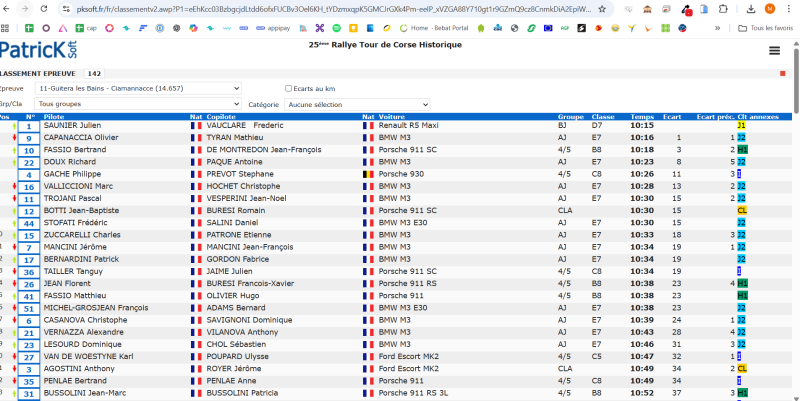800x401 pixels.
Task: Sort by Temps column header
Action: point(642,116)
